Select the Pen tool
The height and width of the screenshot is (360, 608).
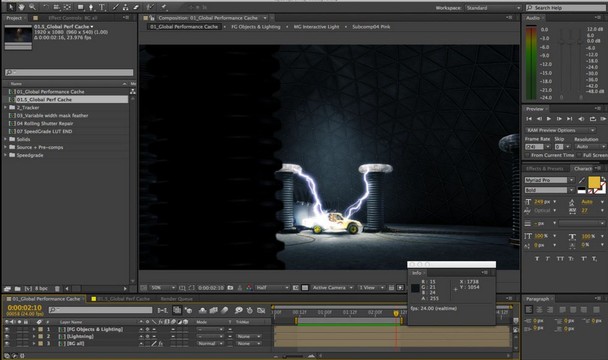coord(91,7)
